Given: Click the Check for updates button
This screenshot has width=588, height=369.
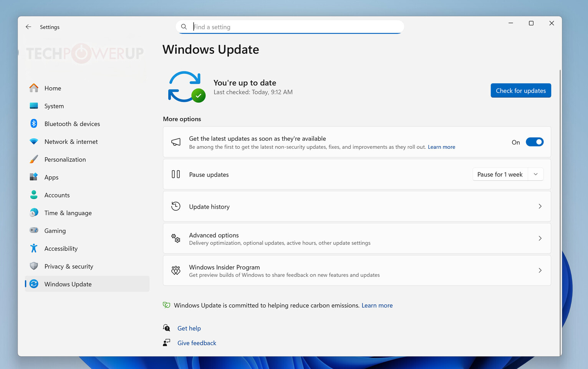Looking at the screenshot, I should (x=521, y=90).
